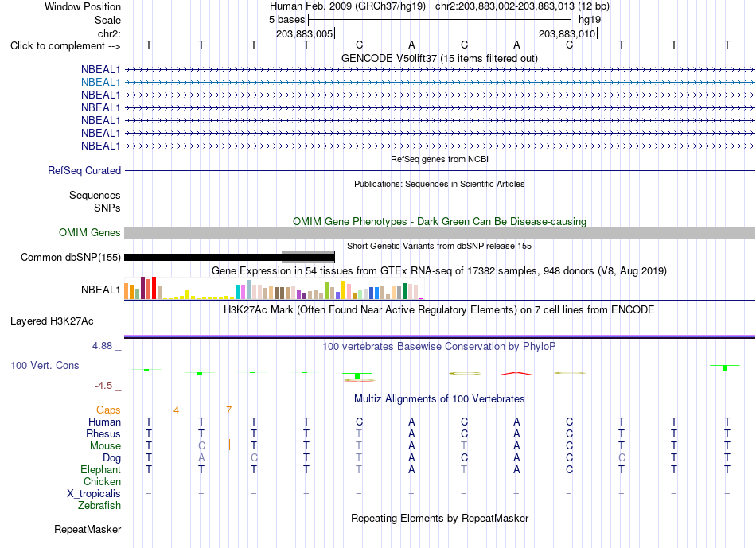Open 'Multiz Alignments of 100 Vertebrates' title
756x548 pixels.
click(x=439, y=399)
